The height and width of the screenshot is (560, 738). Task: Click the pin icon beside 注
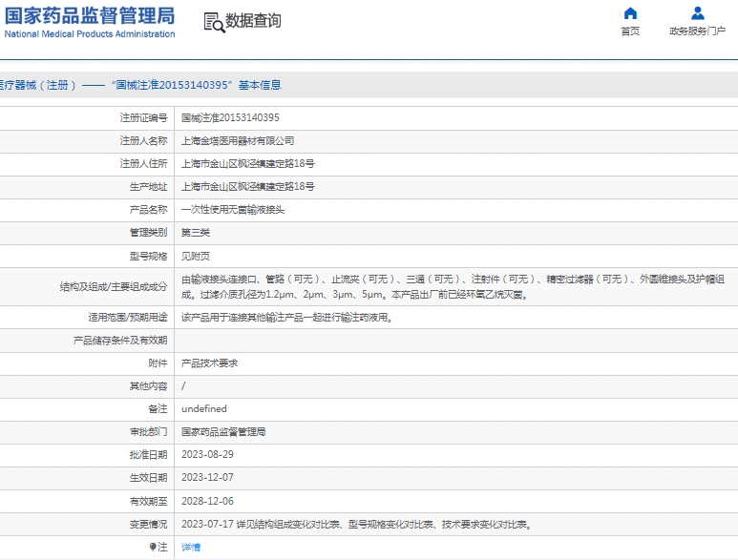(x=153, y=547)
